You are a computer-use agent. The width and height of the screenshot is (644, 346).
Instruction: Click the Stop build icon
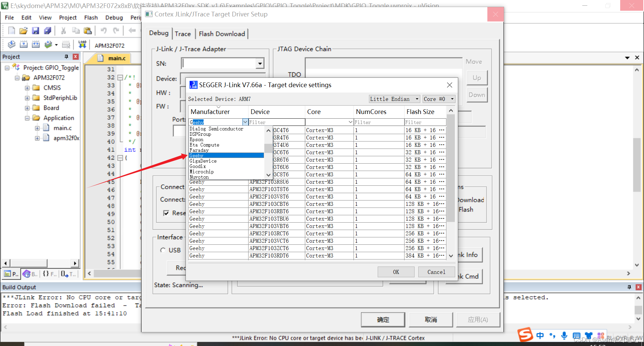point(66,45)
